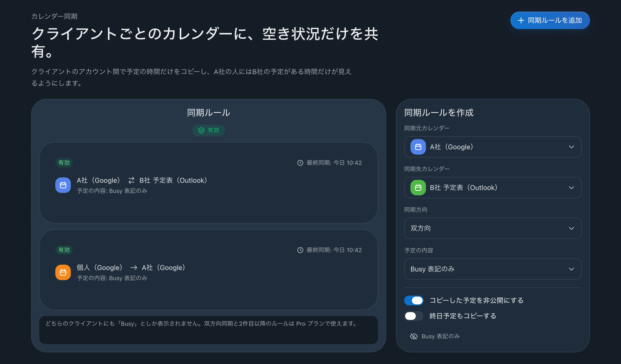Screen dimensions: 621x364
Task: Click 予定の内容: Busy 表記のみ under 個人 rule
Action: [x=112, y=278]
